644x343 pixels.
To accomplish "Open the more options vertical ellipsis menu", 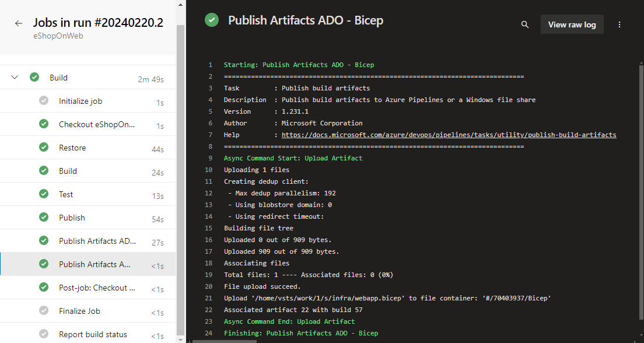I will click(619, 24).
